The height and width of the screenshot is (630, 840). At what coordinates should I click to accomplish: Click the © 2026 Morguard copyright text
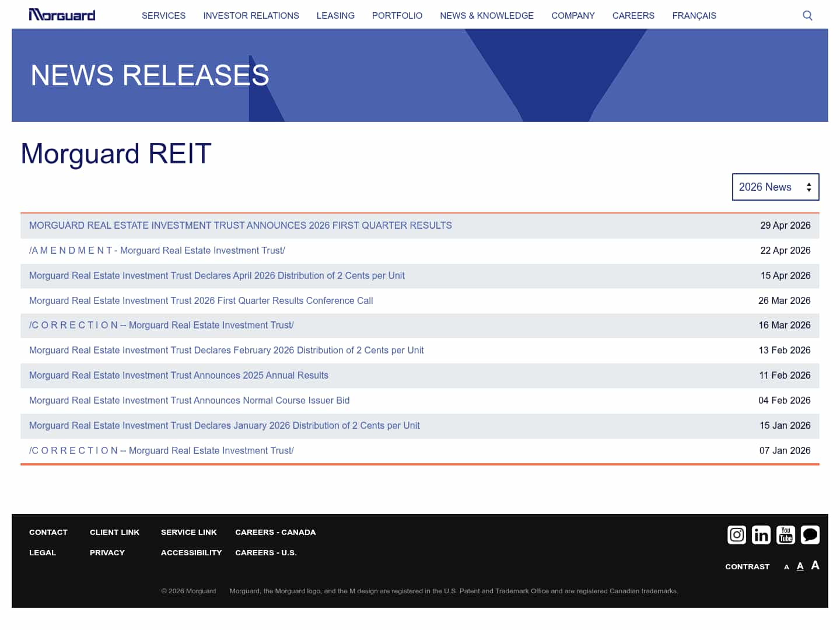(x=188, y=591)
